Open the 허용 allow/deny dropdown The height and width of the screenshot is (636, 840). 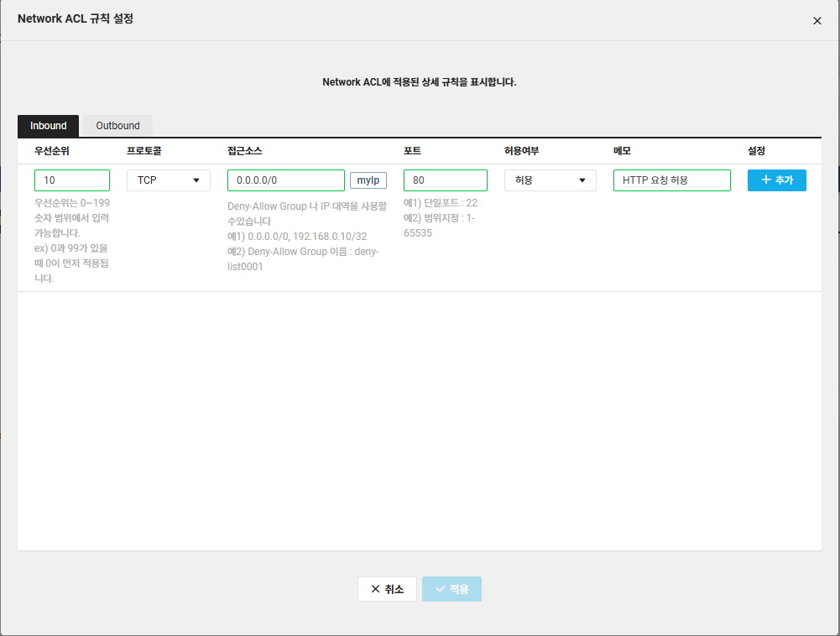550,180
